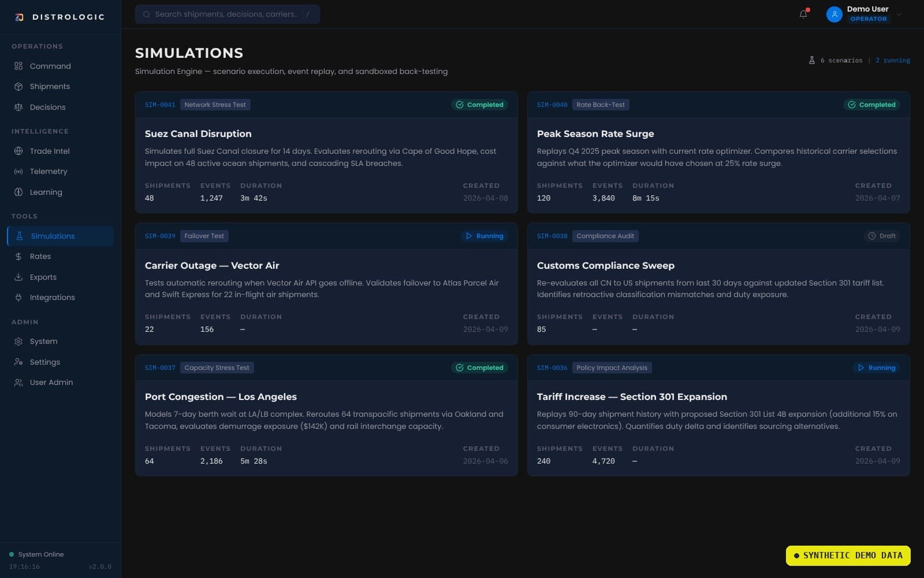
Task: Click the Exports download icon
Action: point(18,277)
